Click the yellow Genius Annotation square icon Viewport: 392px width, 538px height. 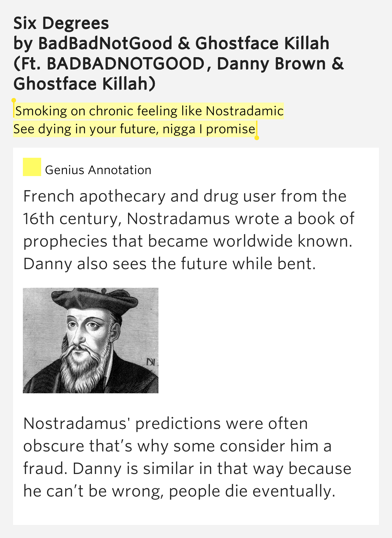pyautogui.click(x=32, y=167)
